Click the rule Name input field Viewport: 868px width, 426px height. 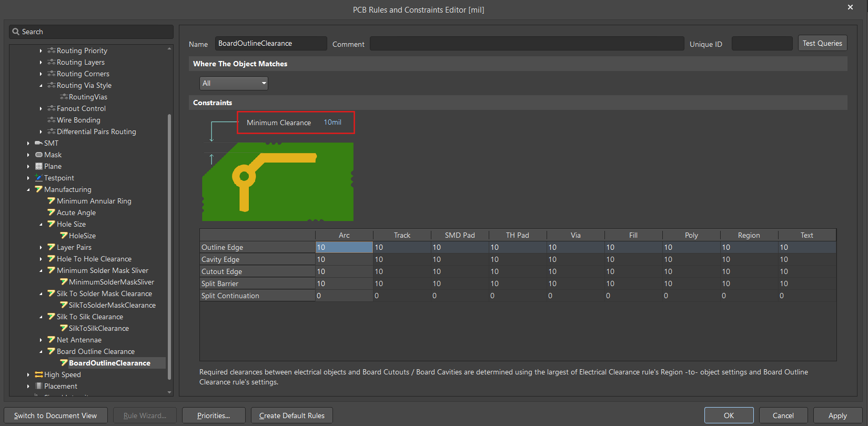(270, 43)
